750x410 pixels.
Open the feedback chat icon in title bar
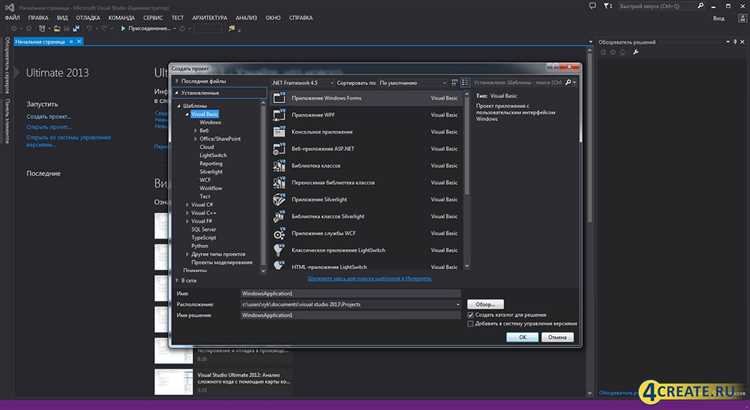pos(593,6)
